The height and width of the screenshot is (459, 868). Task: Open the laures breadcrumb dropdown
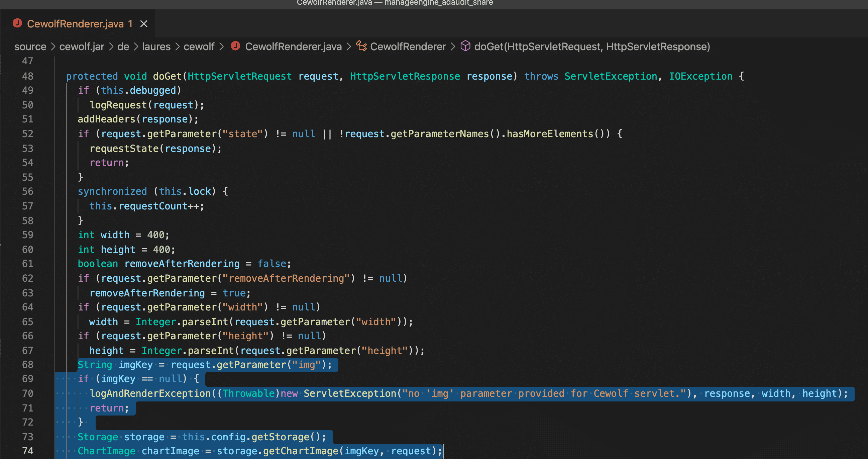click(156, 47)
